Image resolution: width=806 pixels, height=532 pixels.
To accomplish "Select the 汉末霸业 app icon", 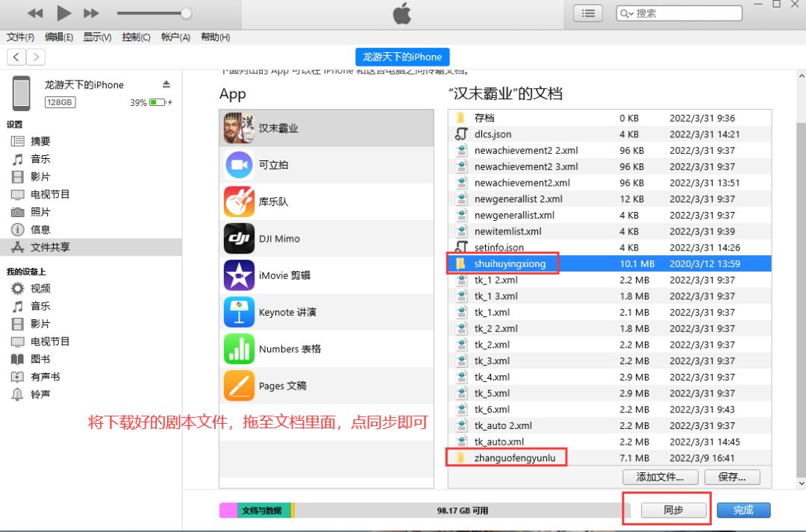I will 239,128.
